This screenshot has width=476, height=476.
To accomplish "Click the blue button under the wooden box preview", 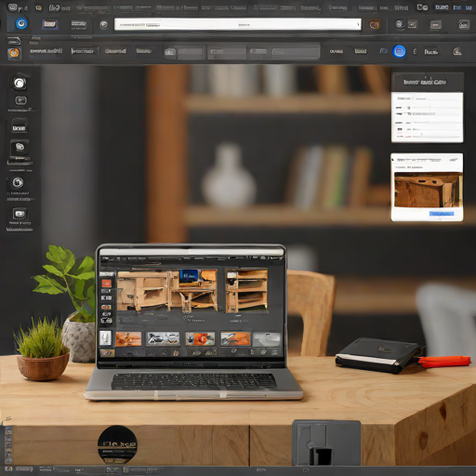I will 442,214.
